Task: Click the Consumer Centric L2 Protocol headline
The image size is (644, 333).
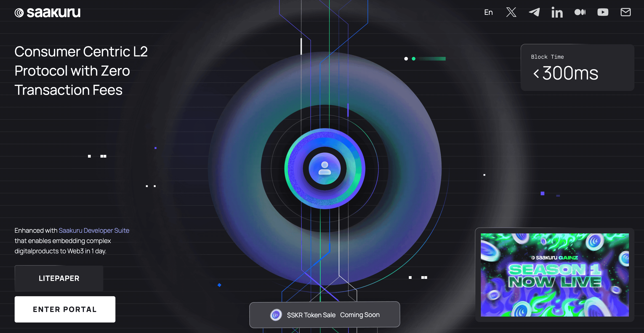Action: coord(81,71)
